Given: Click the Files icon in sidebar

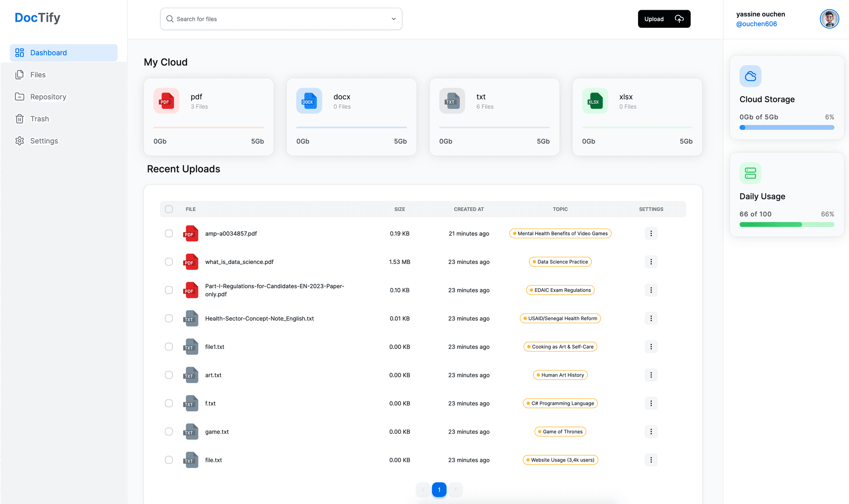Looking at the screenshot, I should click(x=19, y=75).
